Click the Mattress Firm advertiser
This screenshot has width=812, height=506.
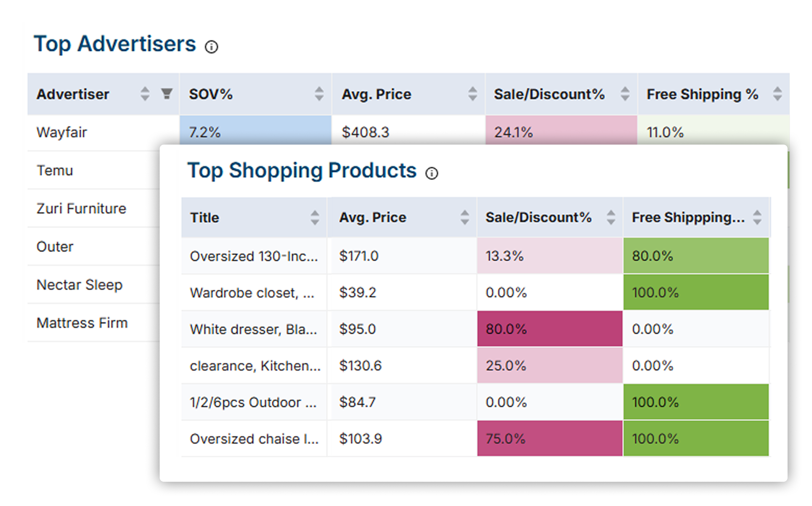tap(82, 323)
